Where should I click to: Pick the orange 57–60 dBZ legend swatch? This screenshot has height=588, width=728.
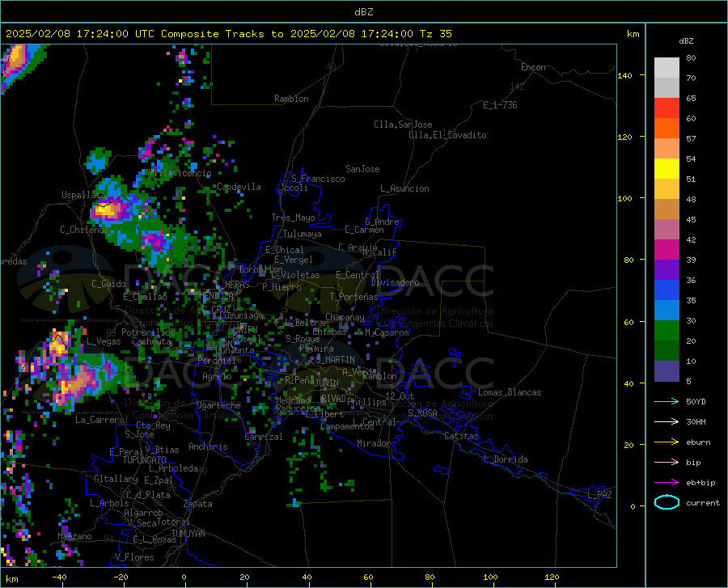(667, 129)
